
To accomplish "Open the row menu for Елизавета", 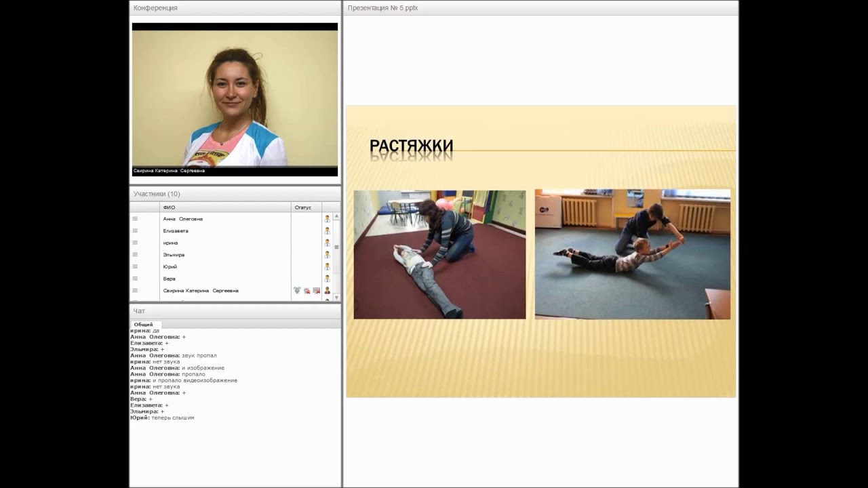I will (135, 231).
